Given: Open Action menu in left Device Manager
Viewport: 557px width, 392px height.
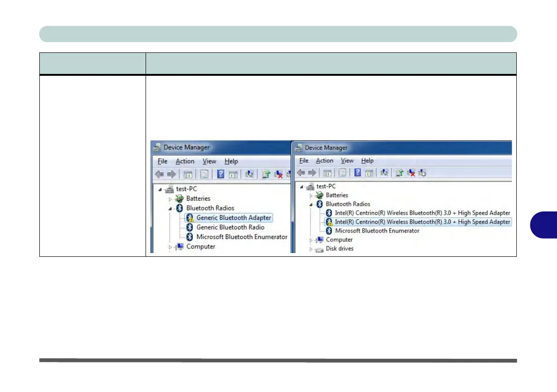Looking at the screenshot, I should [x=185, y=161].
